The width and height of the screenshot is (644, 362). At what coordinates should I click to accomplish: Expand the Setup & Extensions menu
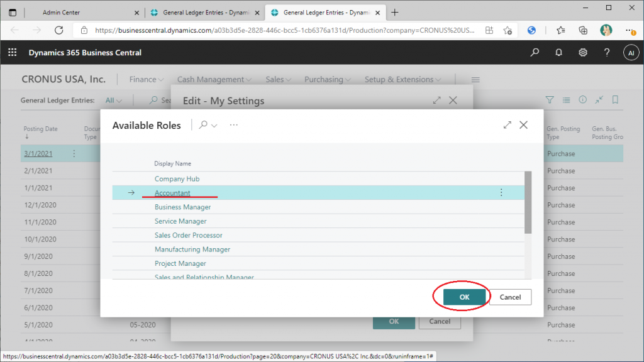(403, 80)
